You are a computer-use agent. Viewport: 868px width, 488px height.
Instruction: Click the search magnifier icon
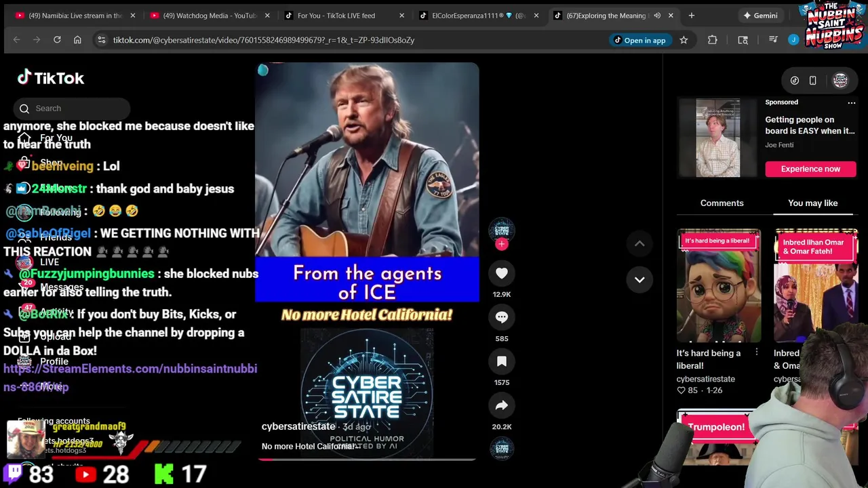click(x=24, y=108)
